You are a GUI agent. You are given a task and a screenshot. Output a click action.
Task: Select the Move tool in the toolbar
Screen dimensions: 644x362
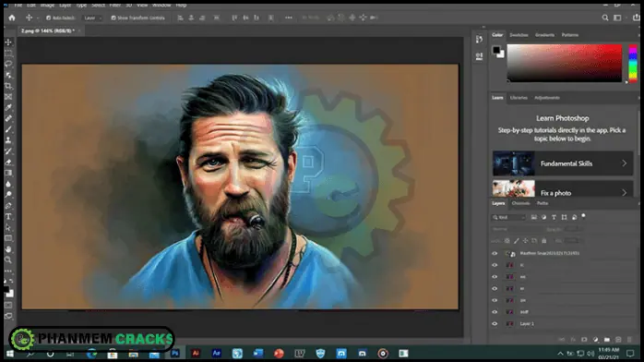tap(8, 42)
